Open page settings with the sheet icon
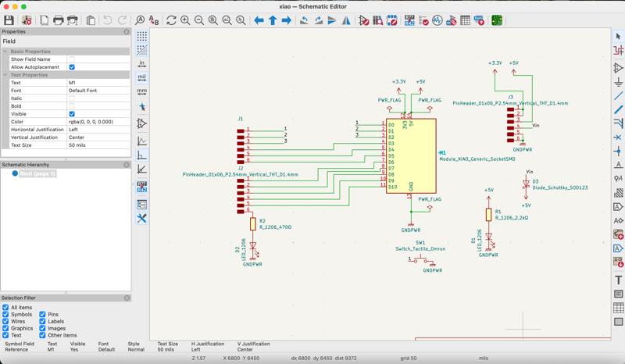The image size is (625, 364). click(45, 20)
